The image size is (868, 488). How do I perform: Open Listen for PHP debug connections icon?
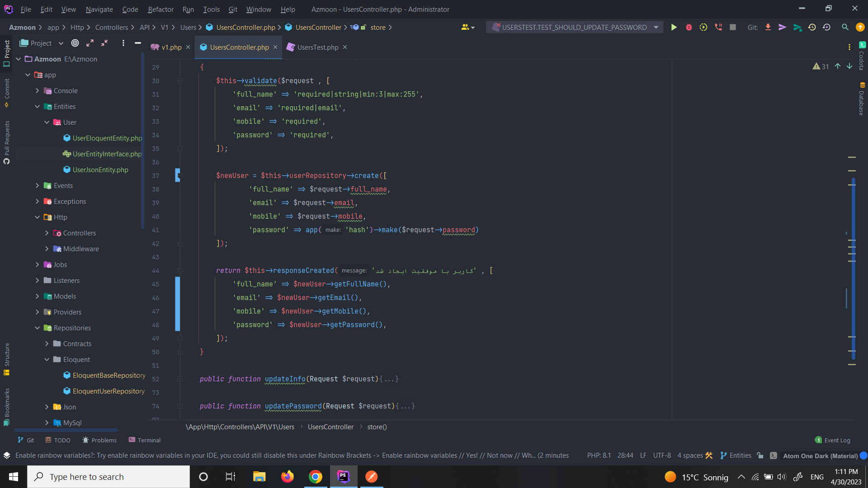point(718,28)
